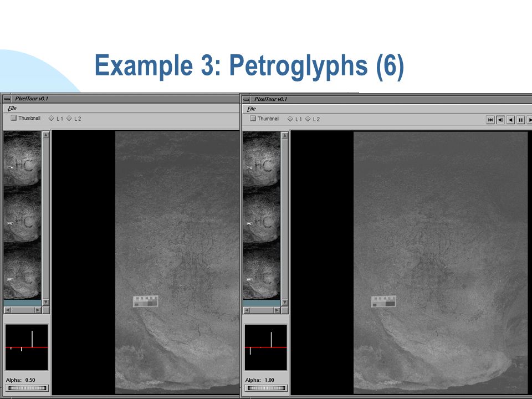
Task: Select bottom thumbnail in right window
Action: coord(261,272)
